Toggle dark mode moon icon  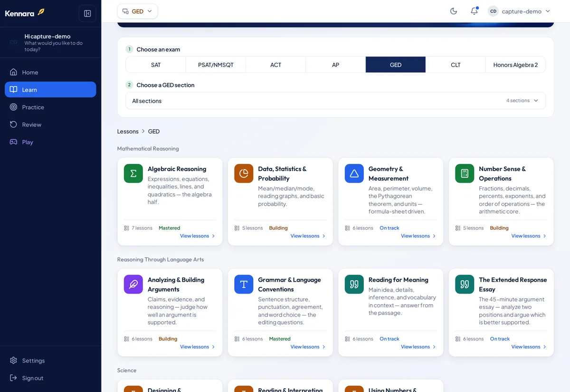pyautogui.click(x=454, y=11)
